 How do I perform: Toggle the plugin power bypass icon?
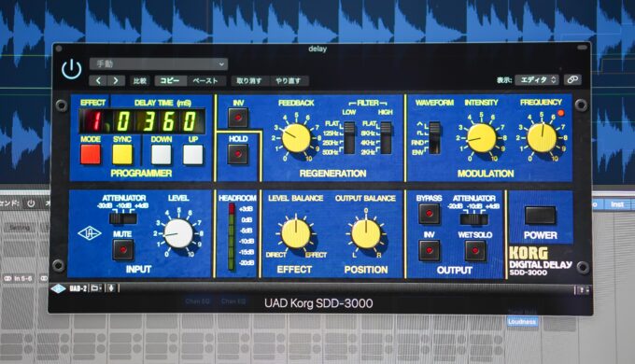(x=72, y=69)
